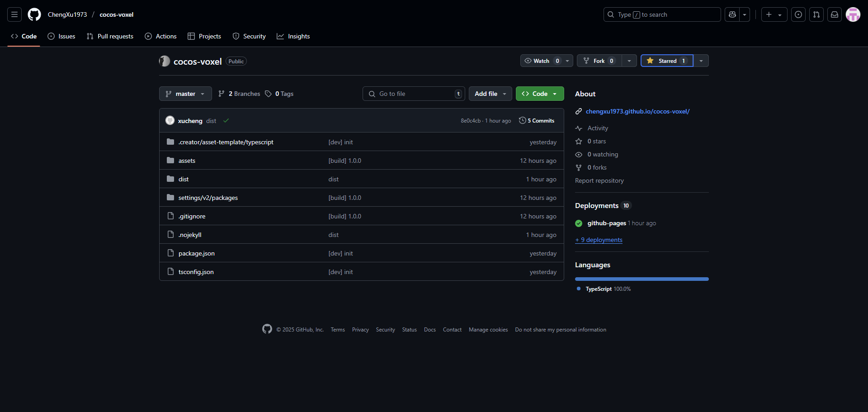Go to GitHub homepage via Octocat logo
The image size is (868, 412).
click(x=34, y=14)
